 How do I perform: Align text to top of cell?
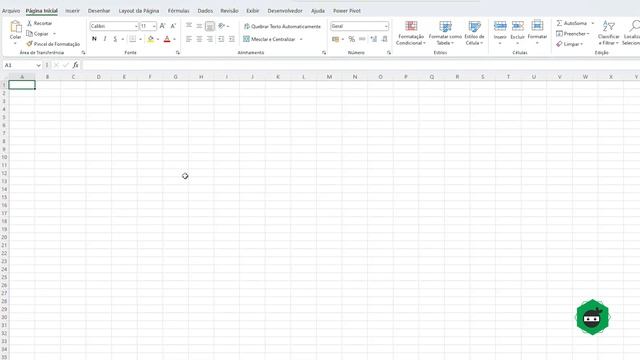pos(189,26)
